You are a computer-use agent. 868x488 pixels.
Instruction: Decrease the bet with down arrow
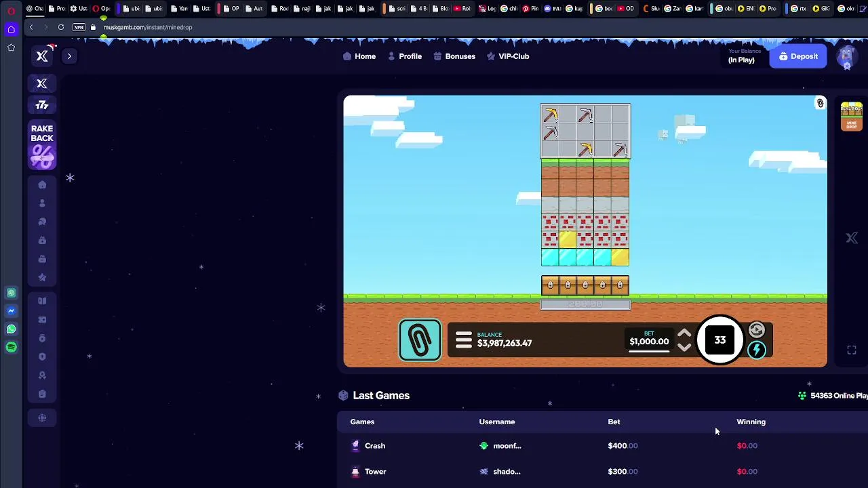(x=684, y=348)
